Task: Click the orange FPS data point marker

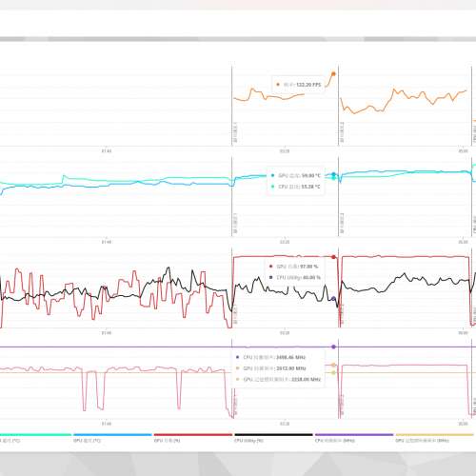Action: pyautogui.click(x=333, y=74)
